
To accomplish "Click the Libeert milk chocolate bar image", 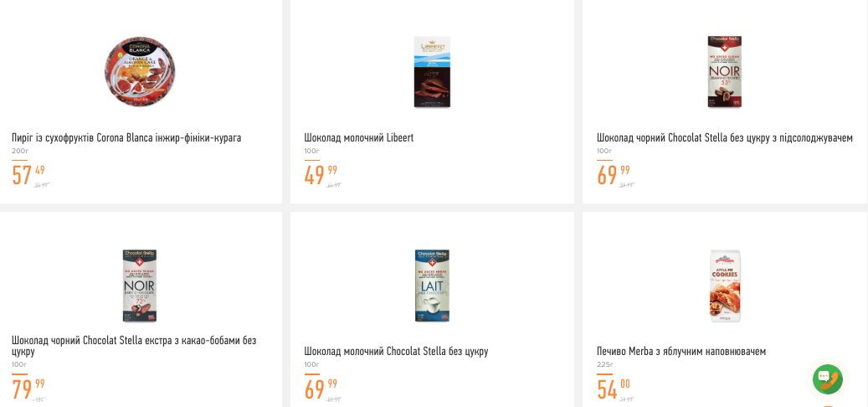I will [x=432, y=72].
